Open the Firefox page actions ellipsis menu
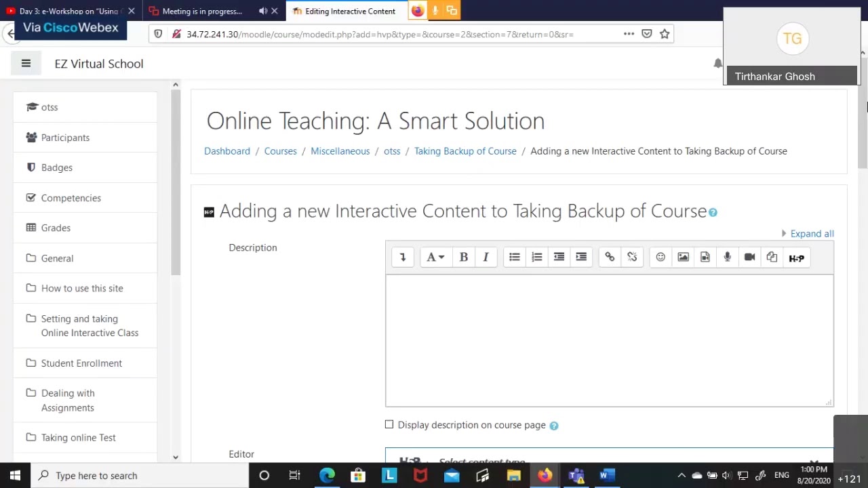Image resolution: width=868 pixels, height=488 pixels. point(629,34)
